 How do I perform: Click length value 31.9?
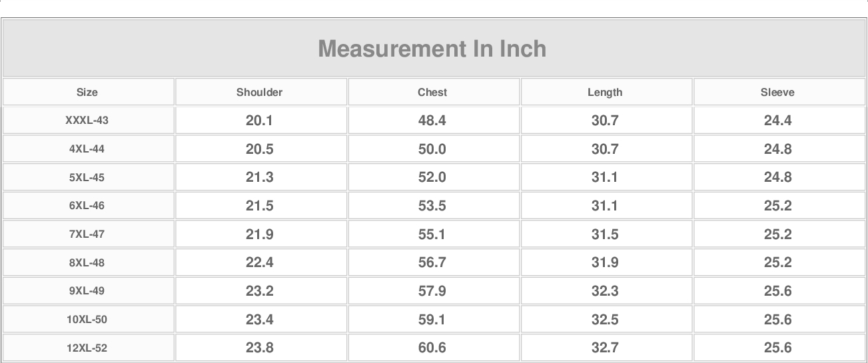[x=605, y=263]
